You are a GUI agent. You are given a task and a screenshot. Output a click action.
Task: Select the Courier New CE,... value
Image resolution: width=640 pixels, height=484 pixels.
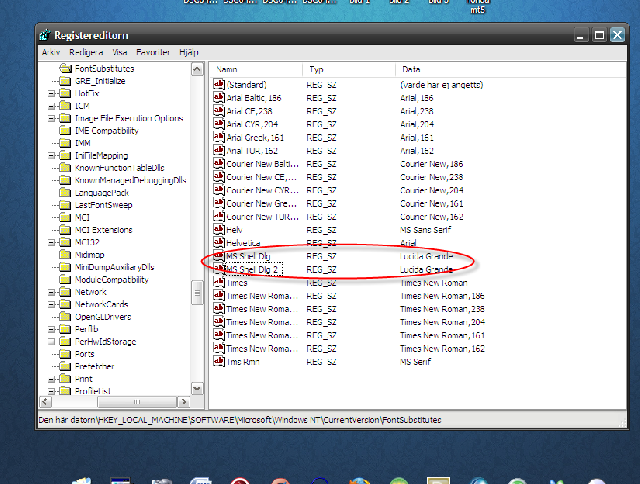tap(261, 177)
